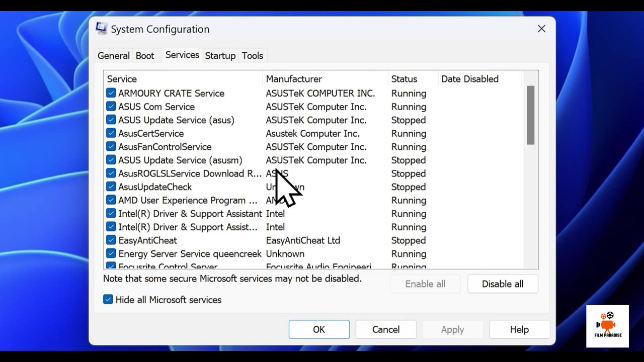
Task: Select the AsusFanControlService row name
Action: 165,147
